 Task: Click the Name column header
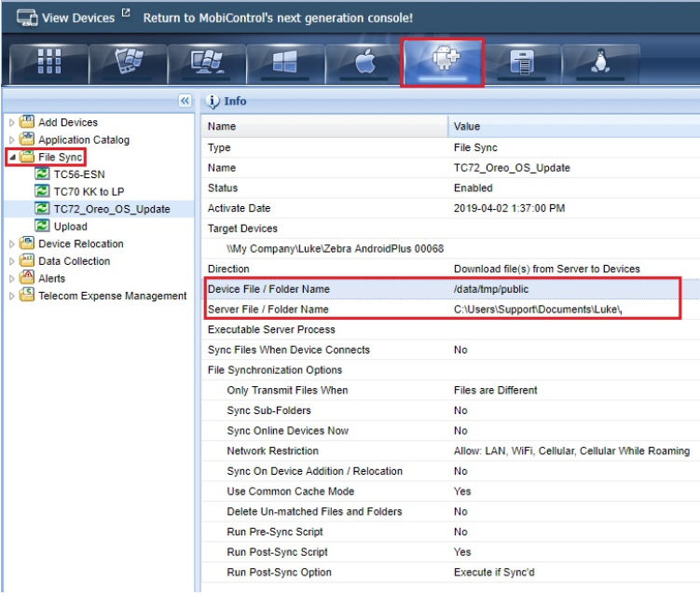[x=324, y=127]
